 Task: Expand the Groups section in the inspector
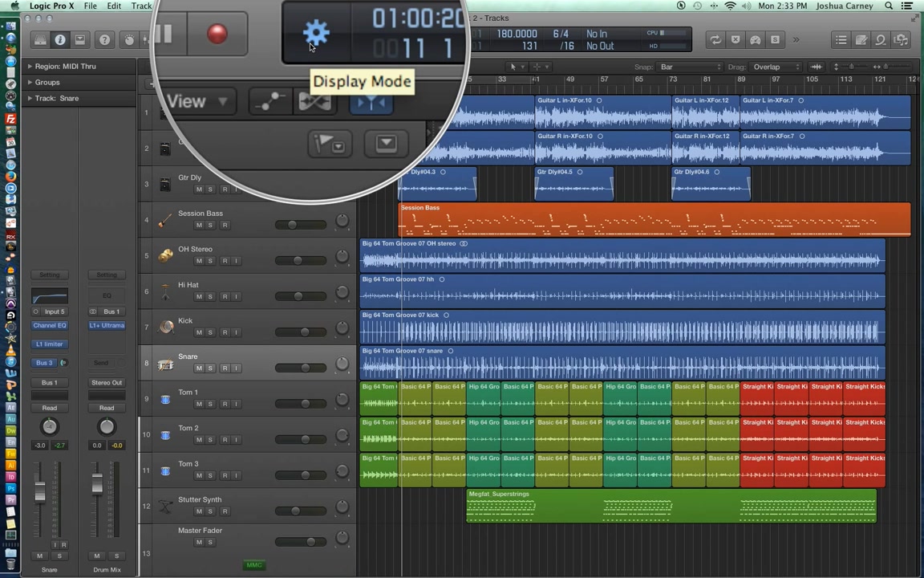tap(47, 82)
